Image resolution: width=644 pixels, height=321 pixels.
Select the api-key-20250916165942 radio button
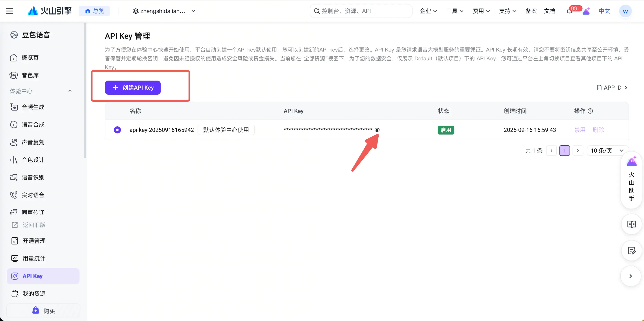(x=117, y=130)
